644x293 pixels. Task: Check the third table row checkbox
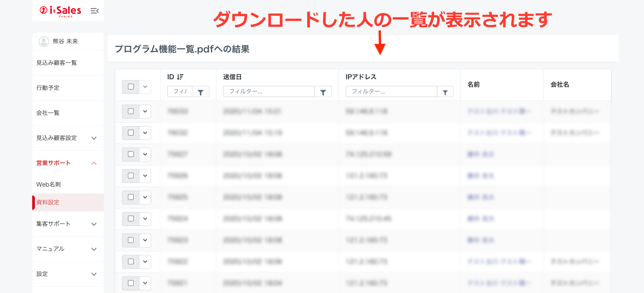(x=131, y=154)
